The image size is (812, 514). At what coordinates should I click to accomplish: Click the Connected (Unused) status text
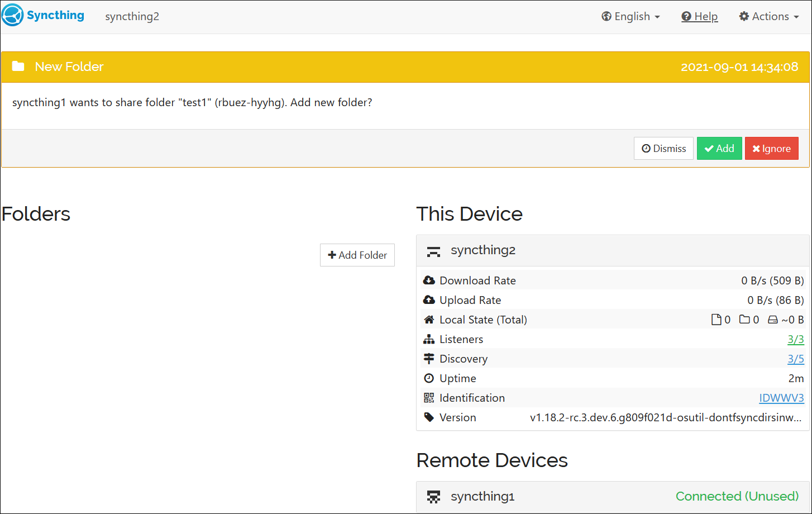[737, 496]
